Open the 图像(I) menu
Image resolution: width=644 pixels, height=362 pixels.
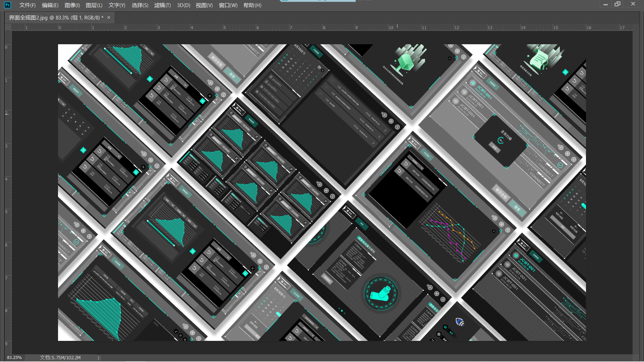point(72,5)
